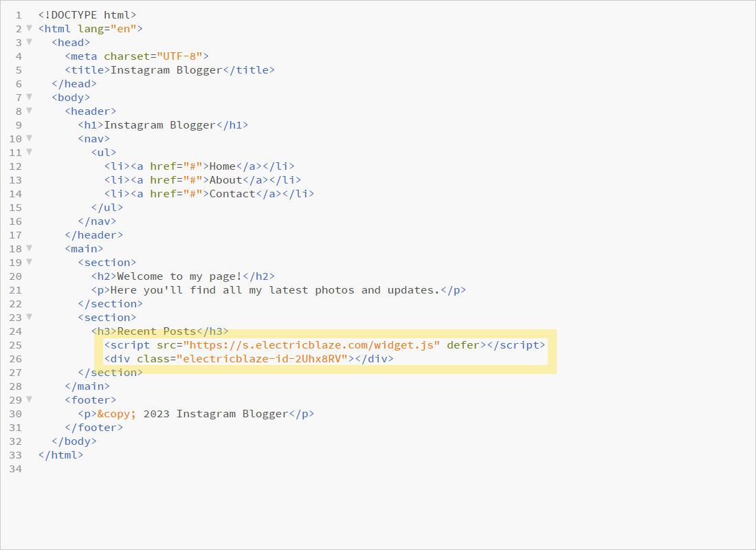
Task: Collapse the head block fold arrow on line 3
Action: 29,42
